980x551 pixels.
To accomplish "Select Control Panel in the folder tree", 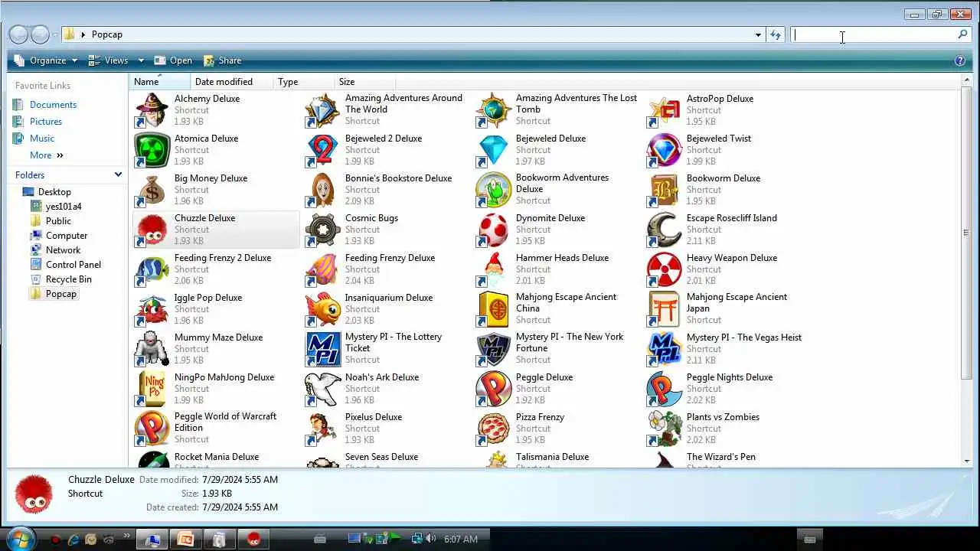I will (x=73, y=265).
